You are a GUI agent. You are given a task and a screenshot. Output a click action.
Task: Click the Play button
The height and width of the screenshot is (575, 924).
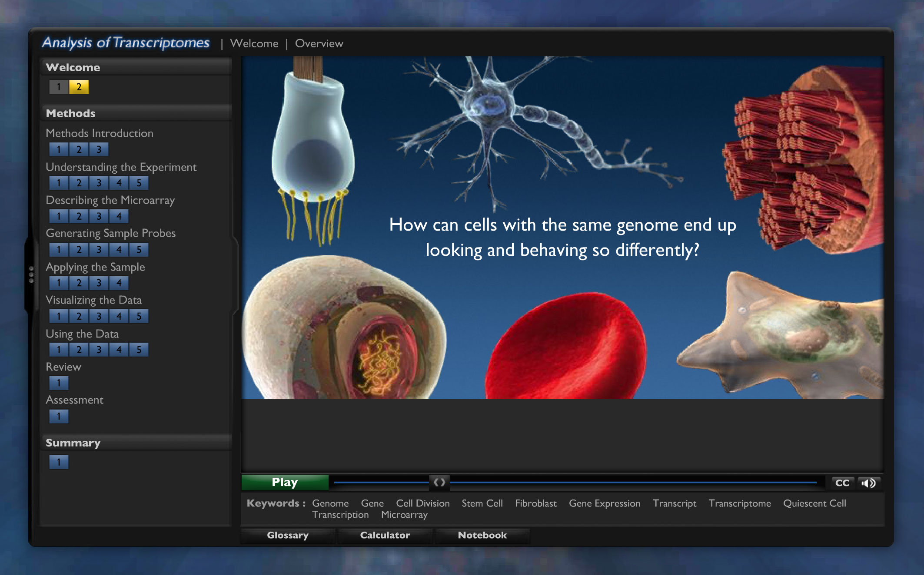[285, 482]
